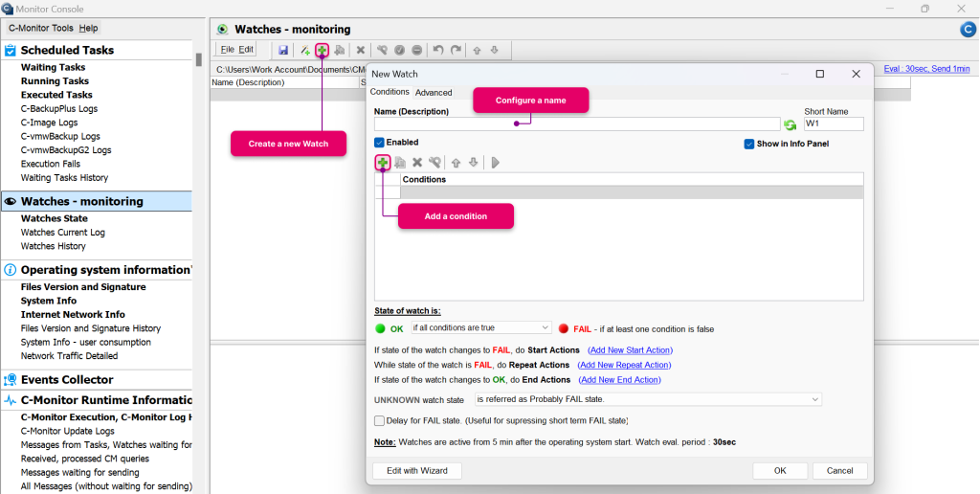Click the Add New End Action link
This screenshot has width=980, height=494.
point(619,379)
